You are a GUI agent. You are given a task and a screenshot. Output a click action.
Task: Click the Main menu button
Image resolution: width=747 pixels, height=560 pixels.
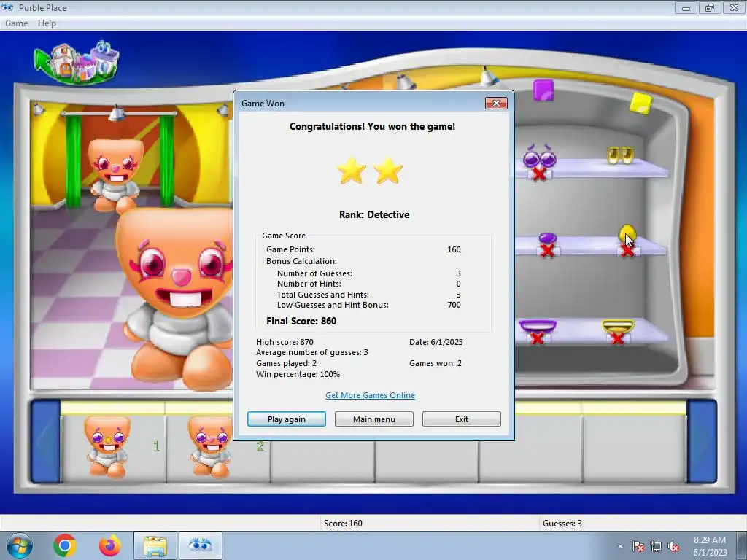pos(374,419)
